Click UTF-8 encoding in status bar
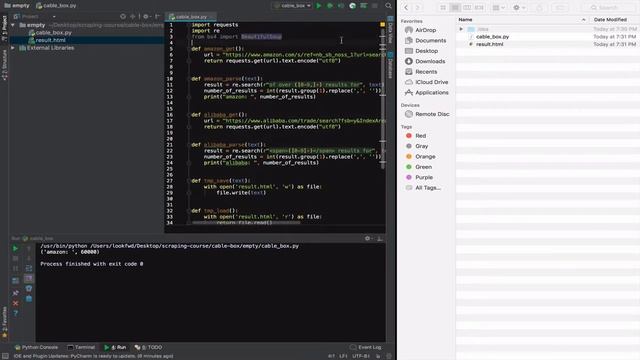 361,356
